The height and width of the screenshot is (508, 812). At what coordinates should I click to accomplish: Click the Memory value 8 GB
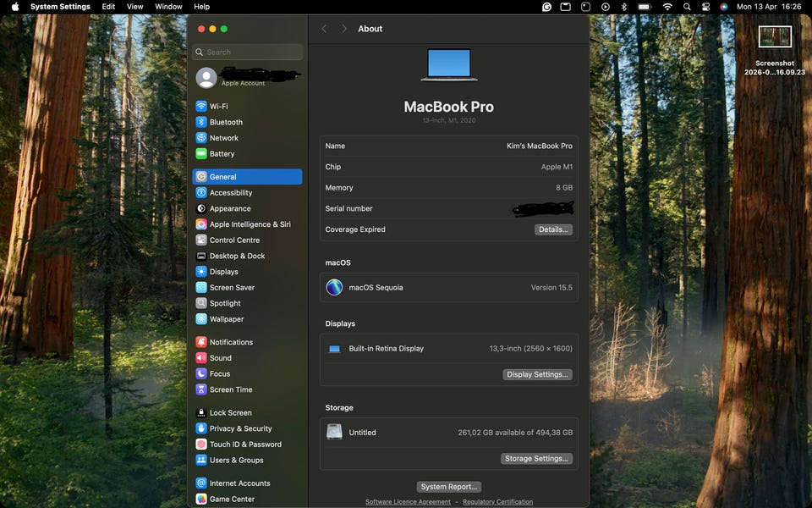pyautogui.click(x=564, y=188)
